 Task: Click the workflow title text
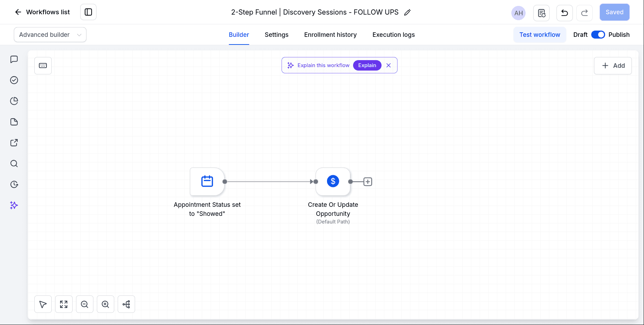point(315,12)
